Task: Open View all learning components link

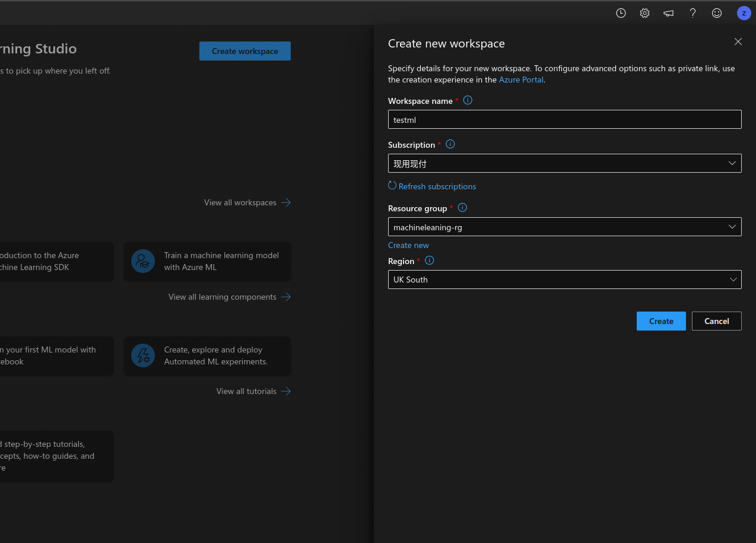Action: pos(223,297)
